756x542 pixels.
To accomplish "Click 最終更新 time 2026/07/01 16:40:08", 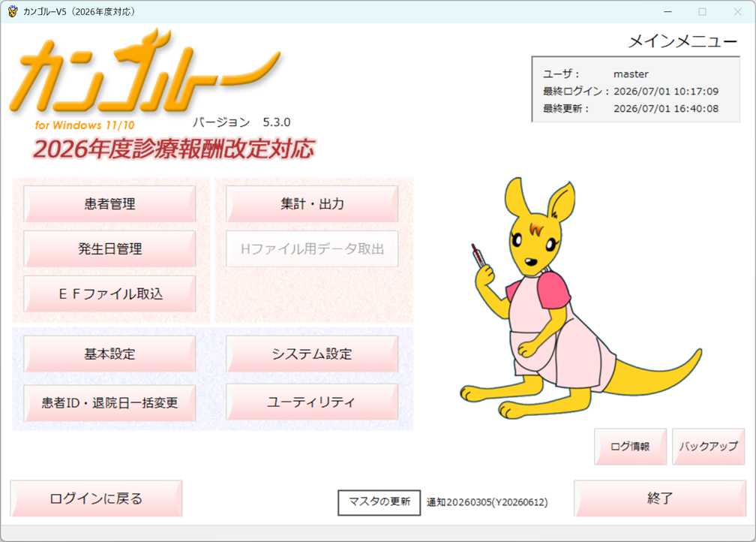I will [x=666, y=109].
